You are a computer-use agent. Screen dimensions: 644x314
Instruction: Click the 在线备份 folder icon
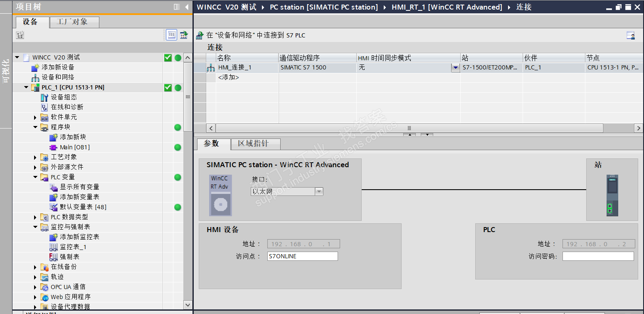point(44,267)
